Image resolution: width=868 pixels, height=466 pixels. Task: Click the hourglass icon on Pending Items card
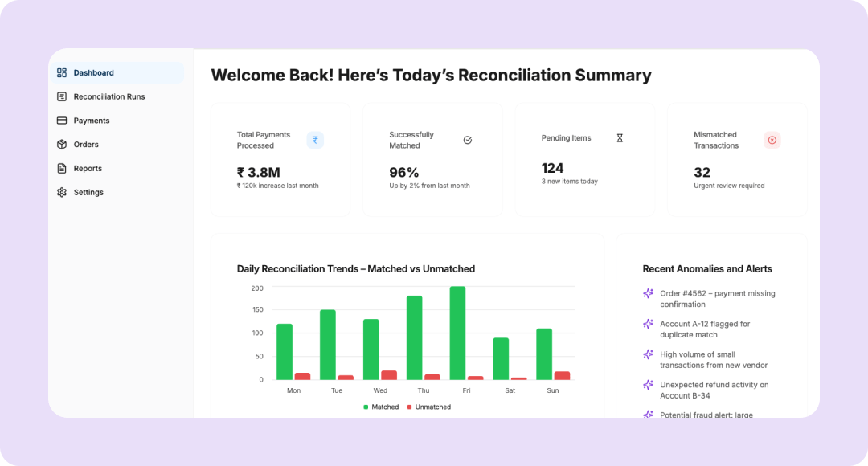(x=620, y=138)
